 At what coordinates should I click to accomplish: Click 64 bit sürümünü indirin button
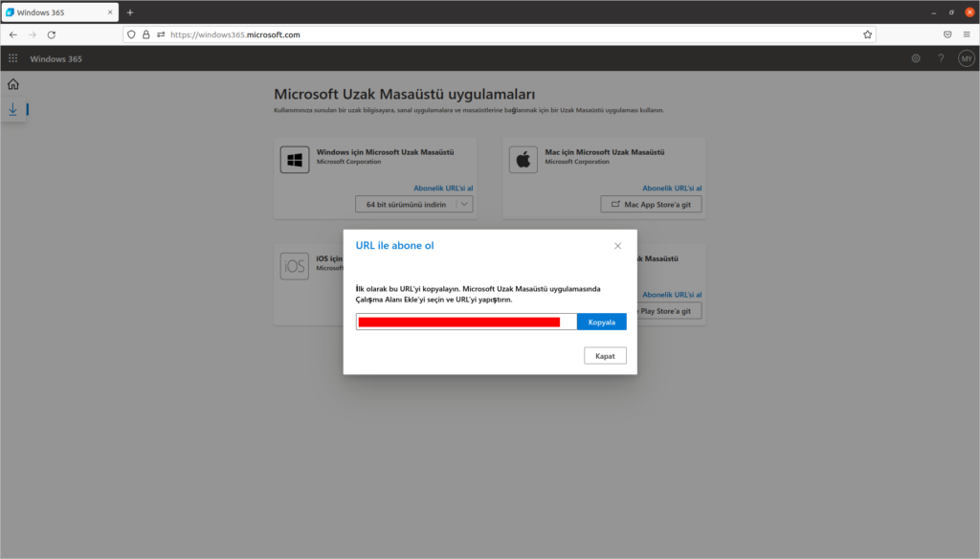[406, 205]
